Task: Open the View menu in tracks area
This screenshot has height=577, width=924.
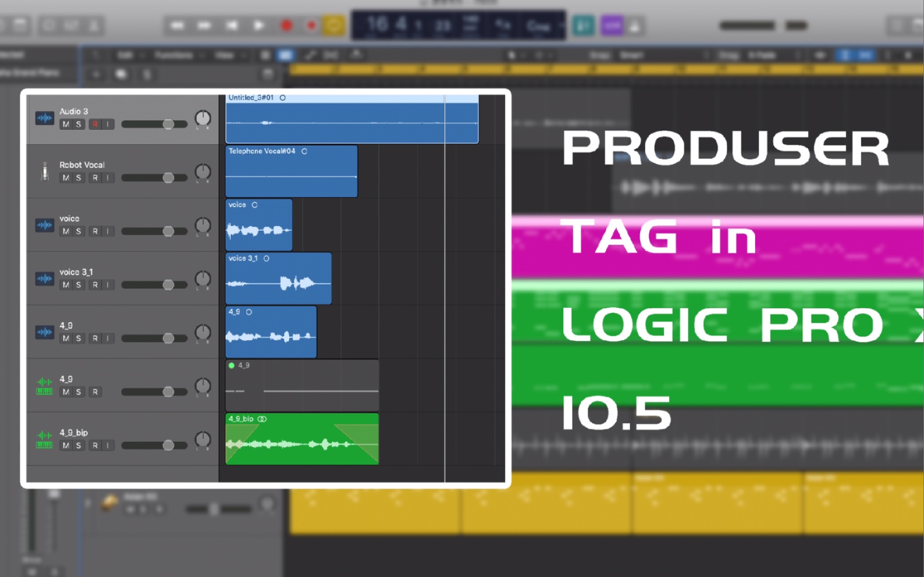Action: pyautogui.click(x=224, y=55)
